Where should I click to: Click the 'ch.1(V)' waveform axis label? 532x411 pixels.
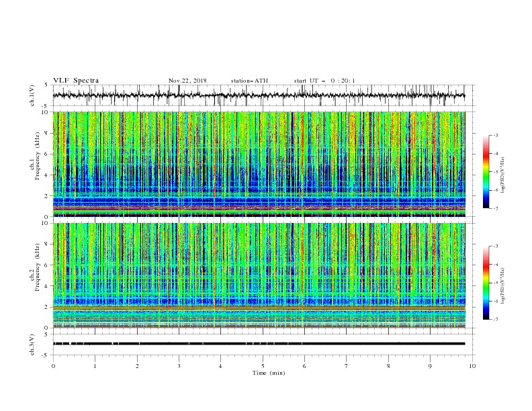coord(32,95)
